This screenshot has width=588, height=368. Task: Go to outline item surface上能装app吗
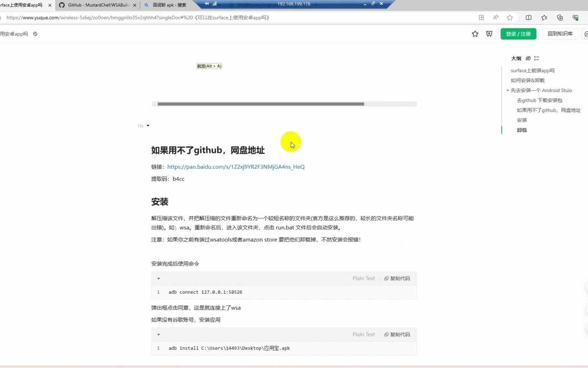(533, 71)
